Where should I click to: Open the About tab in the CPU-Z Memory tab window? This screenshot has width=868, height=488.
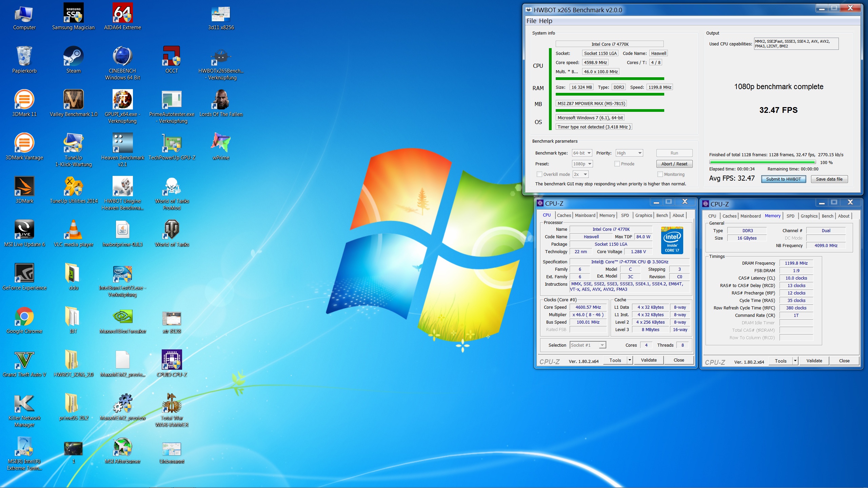pos(844,216)
